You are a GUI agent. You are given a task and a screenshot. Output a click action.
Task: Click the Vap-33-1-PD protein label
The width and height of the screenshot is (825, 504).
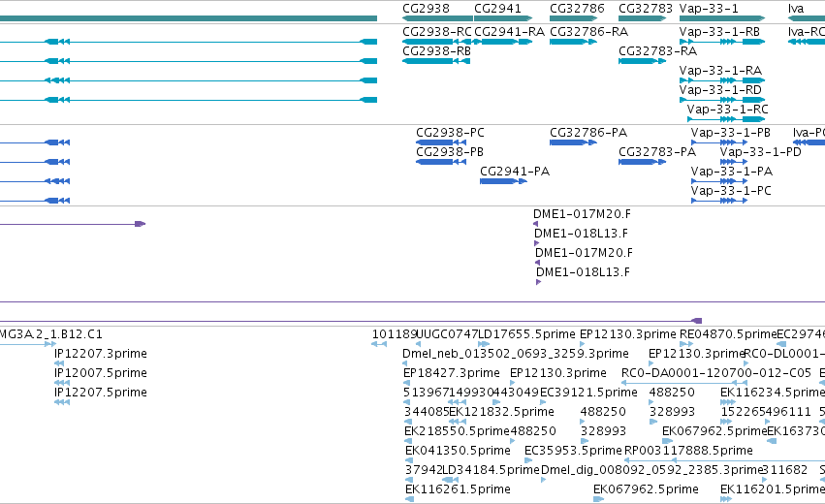pyautogui.click(x=760, y=152)
